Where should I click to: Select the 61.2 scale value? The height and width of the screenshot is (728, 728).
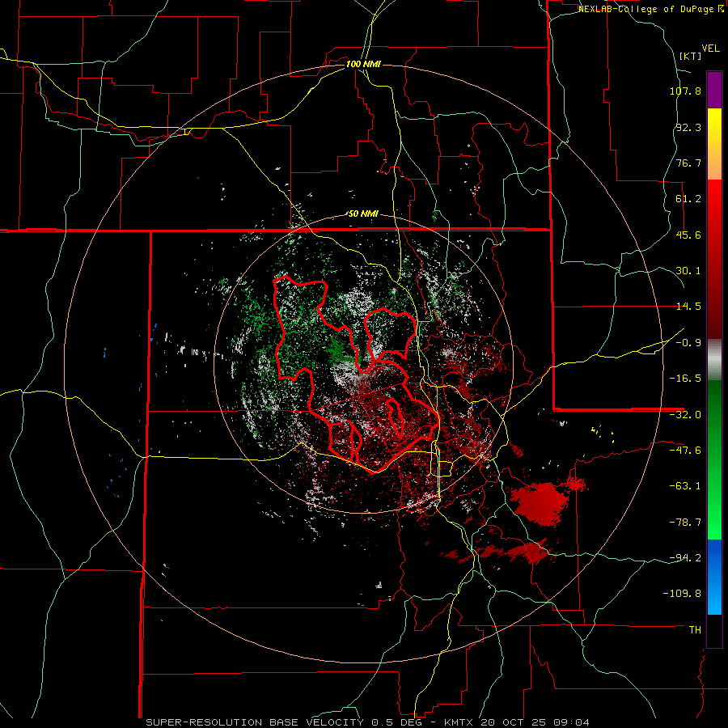point(688,199)
